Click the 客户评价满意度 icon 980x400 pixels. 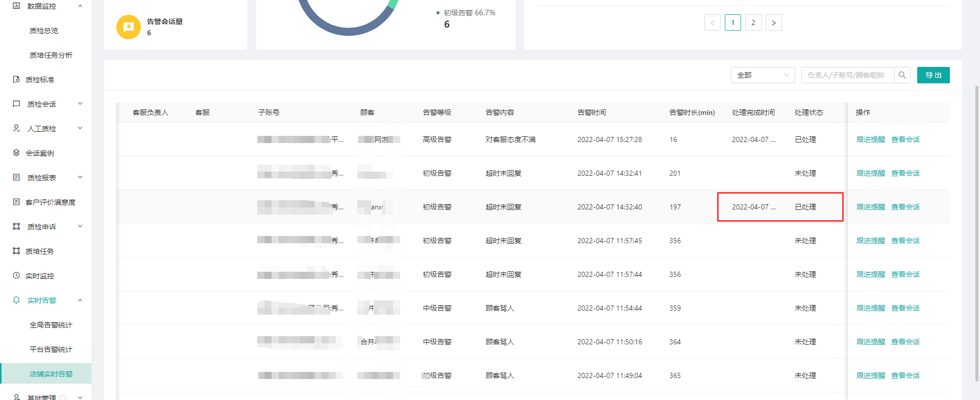click(x=16, y=202)
